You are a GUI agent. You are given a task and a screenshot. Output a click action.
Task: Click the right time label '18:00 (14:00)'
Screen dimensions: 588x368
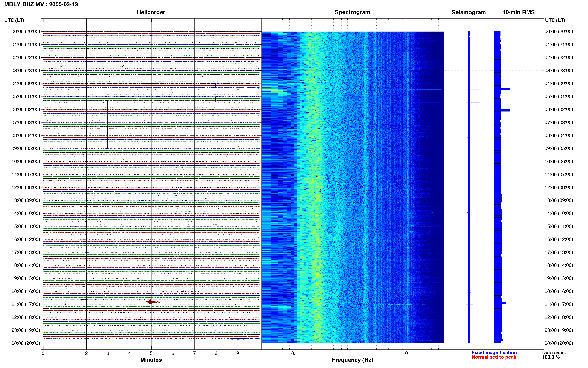point(559,265)
